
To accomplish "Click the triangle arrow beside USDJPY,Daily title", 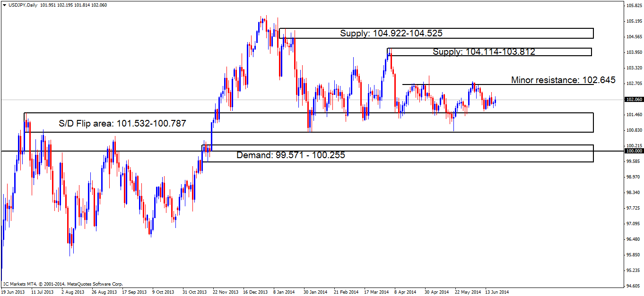I will pyautogui.click(x=4, y=5).
